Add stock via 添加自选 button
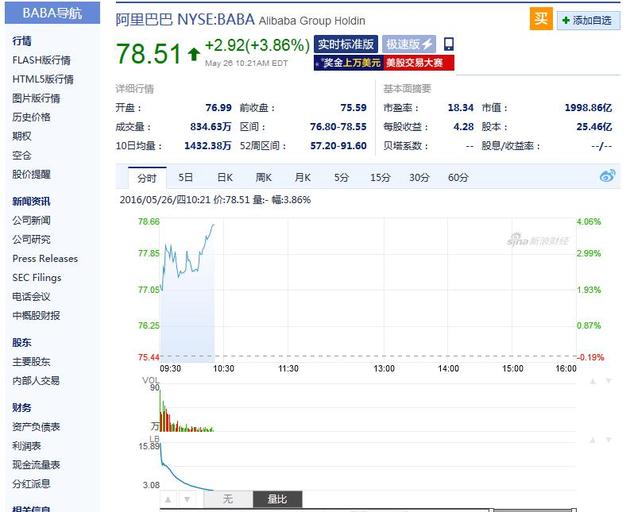This screenshot has width=630, height=512. coord(588,20)
